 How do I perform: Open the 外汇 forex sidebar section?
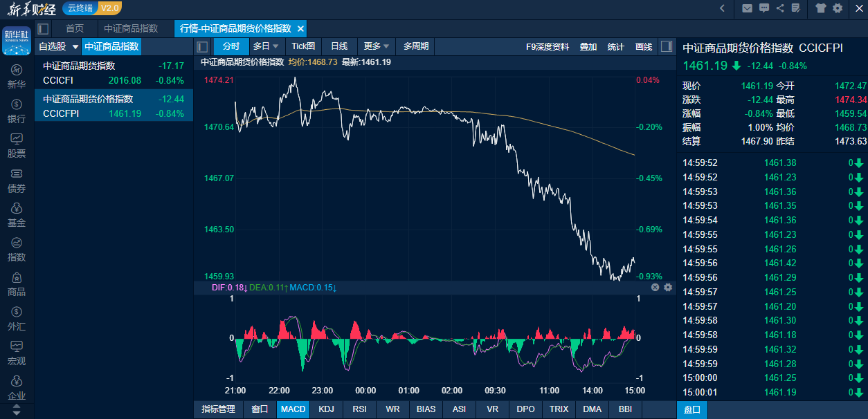17,318
